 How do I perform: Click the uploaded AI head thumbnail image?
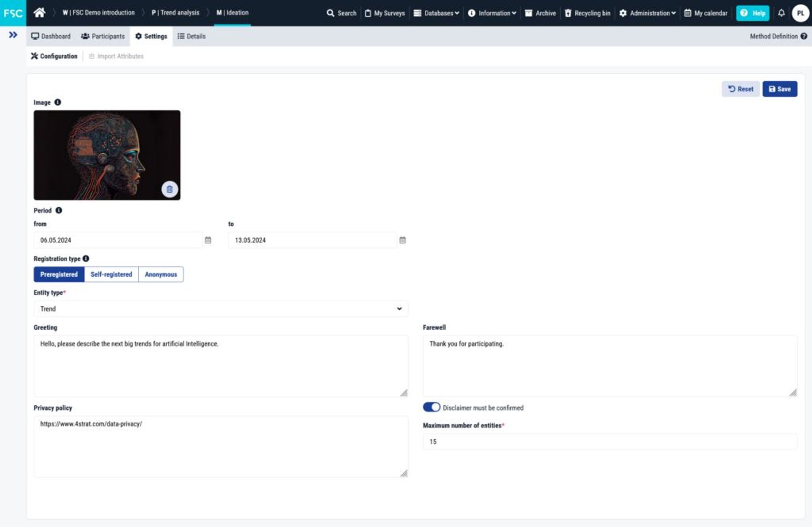point(107,155)
